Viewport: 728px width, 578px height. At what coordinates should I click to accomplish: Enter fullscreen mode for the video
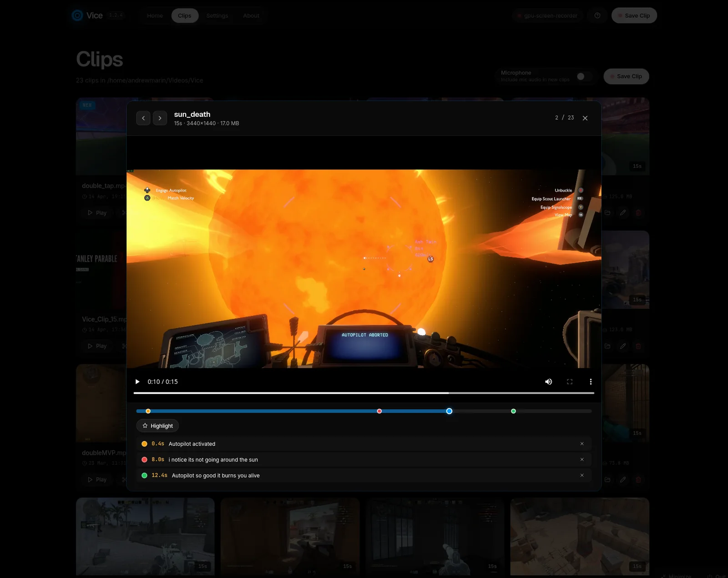coord(570,382)
